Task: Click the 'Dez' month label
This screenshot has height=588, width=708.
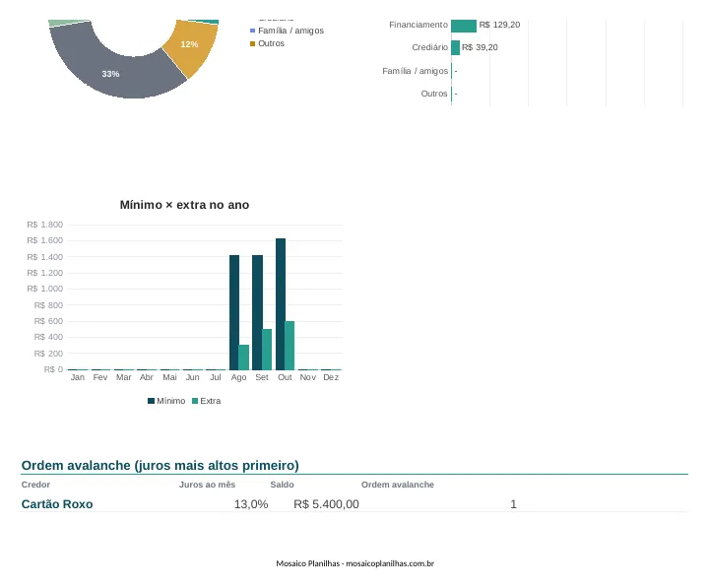Action: (331, 377)
